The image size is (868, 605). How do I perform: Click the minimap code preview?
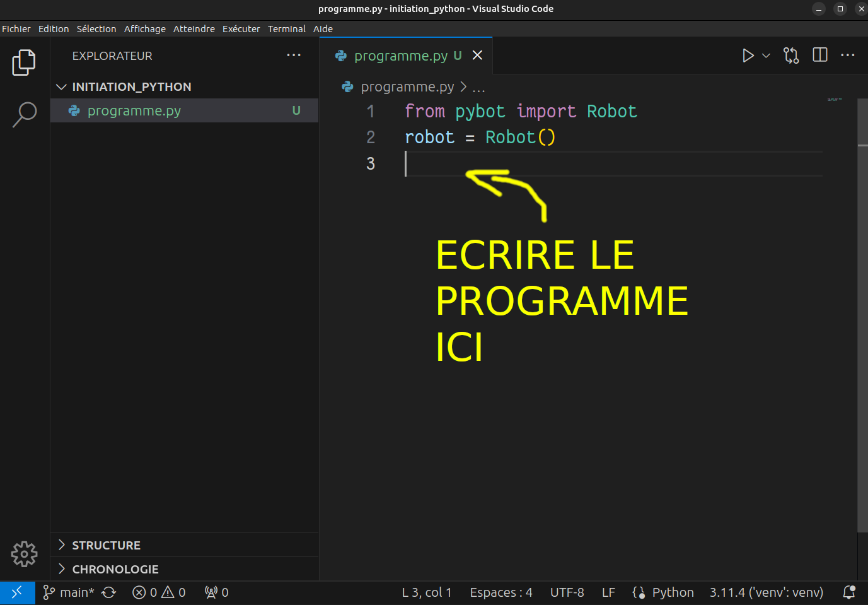pos(835,100)
